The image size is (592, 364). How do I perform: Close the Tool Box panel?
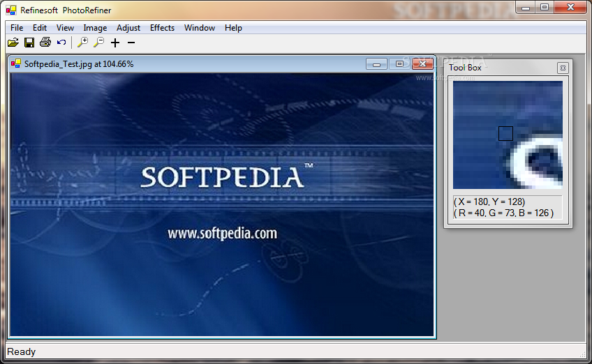click(563, 68)
